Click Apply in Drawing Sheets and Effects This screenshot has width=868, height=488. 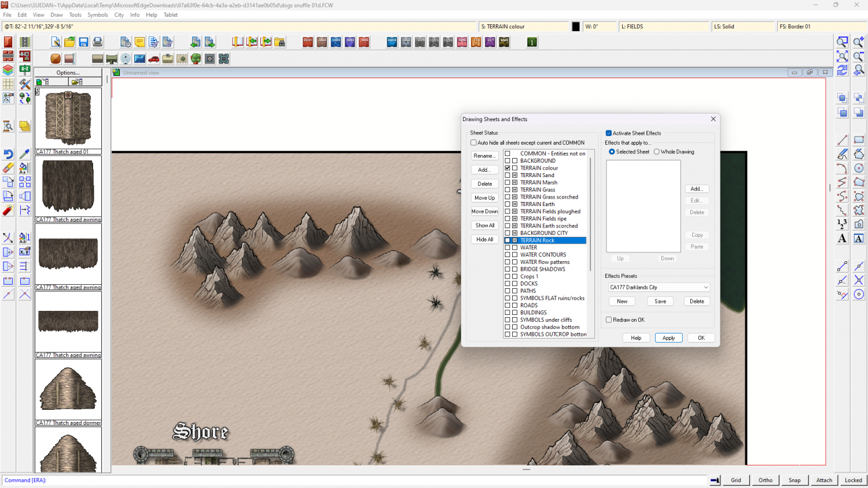coord(669,338)
